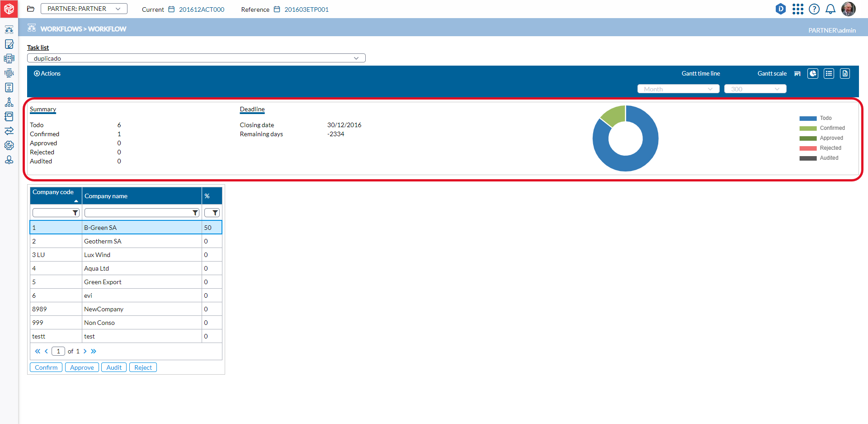This screenshot has height=424, width=868.
Task: Open the help question mark icon
Action: (x=814, y=10)
